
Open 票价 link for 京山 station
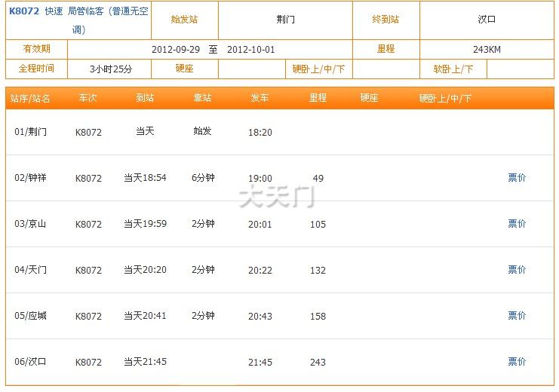(517, 224)
